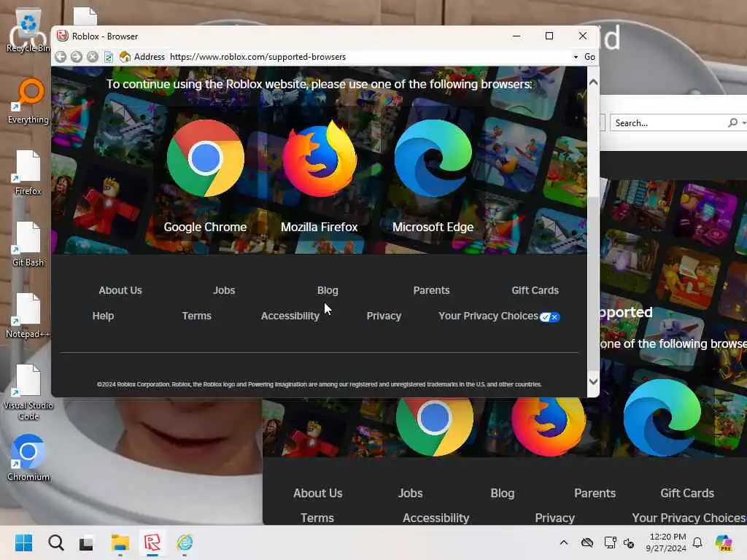This screenshot has width=747, height=560.
Task: Click the Search box in background window
Action: point(668,122)
